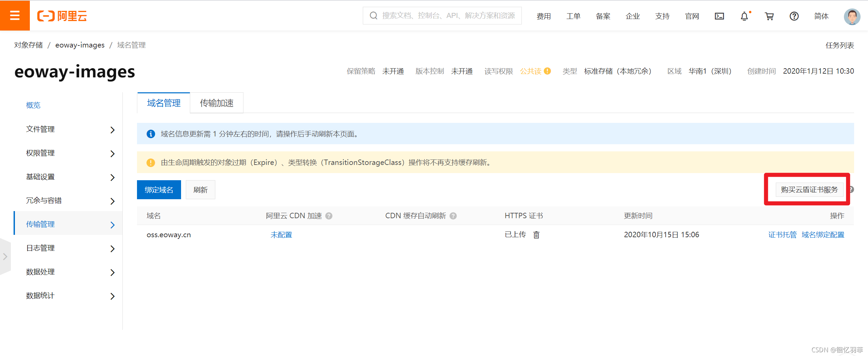Open 概览 in the sidebar
Viewport: 868px width, 356px height.
pos(33,105)
